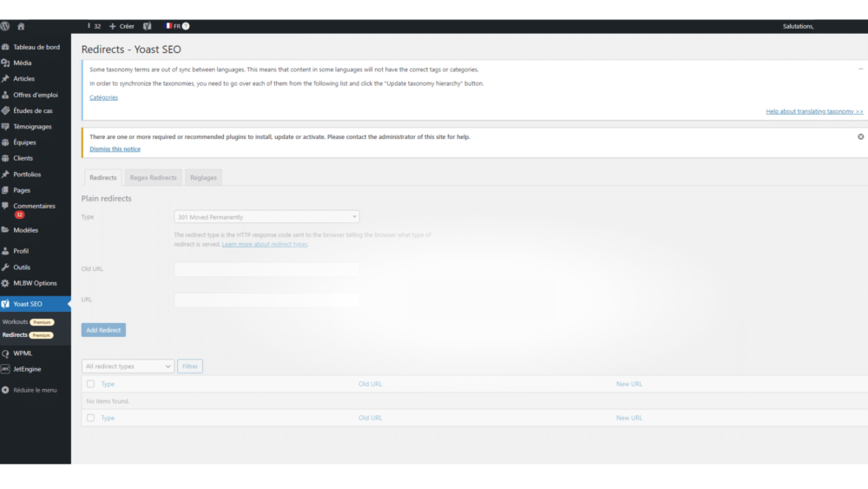868x489 pixels.
Task: Open Salutations user account menu
Action: tap(799, 26)
